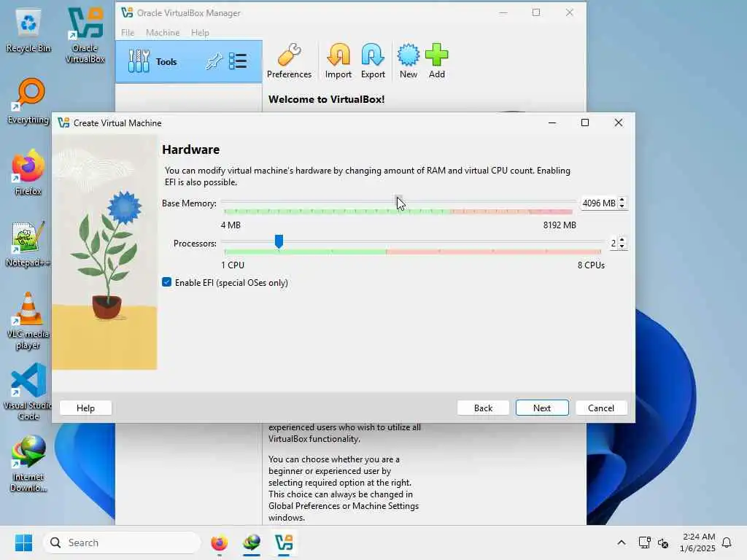Click the New machine icon

click(409, 61)
